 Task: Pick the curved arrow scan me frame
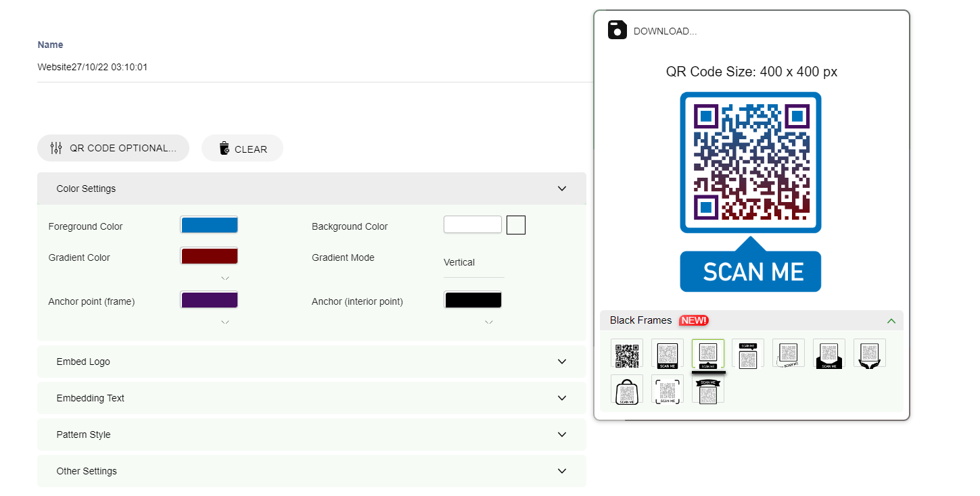[789, 354]
